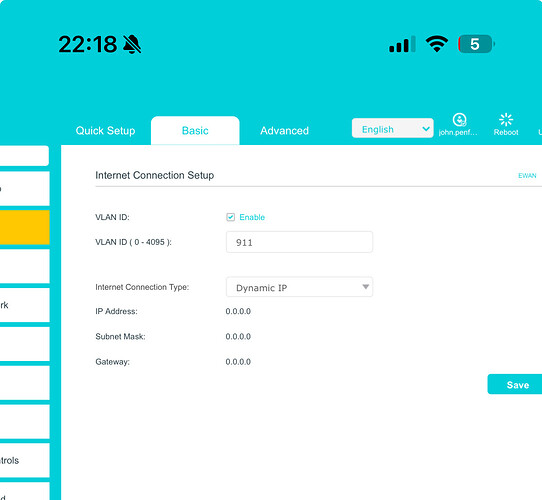Tap the battery indicator showing 5

point(476,44)
